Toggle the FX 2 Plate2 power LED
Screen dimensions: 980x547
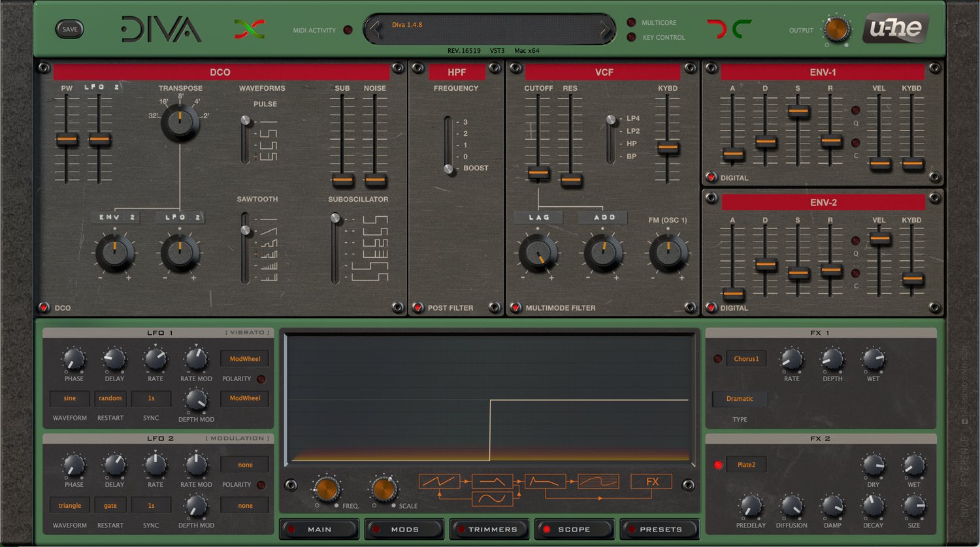tap(718, 465)
